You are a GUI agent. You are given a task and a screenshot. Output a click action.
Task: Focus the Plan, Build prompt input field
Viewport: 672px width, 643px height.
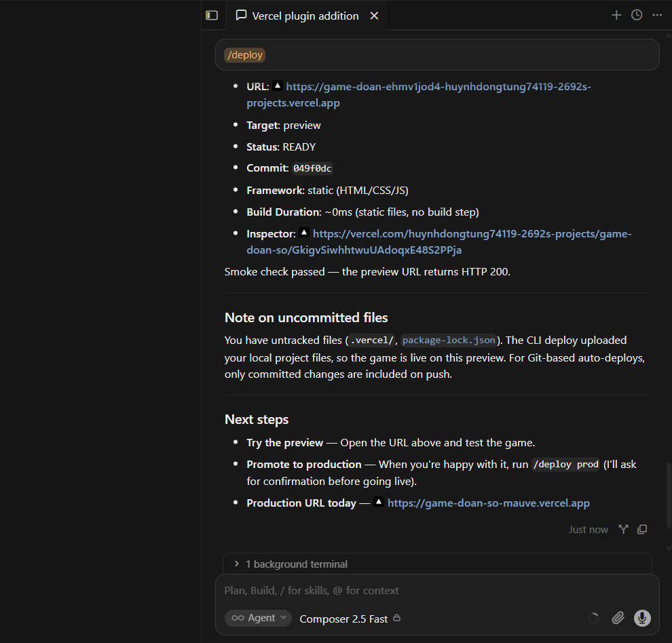437,591
